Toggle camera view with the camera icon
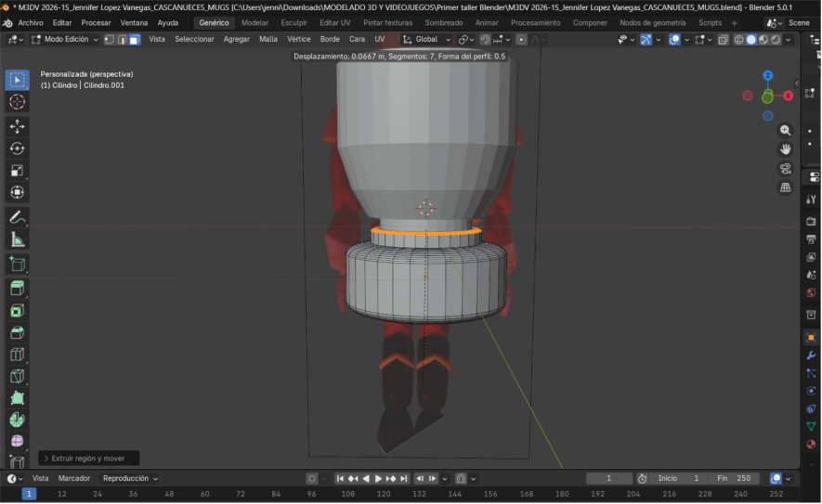Screen dimensions: 822x504 (x=786, y=168)
